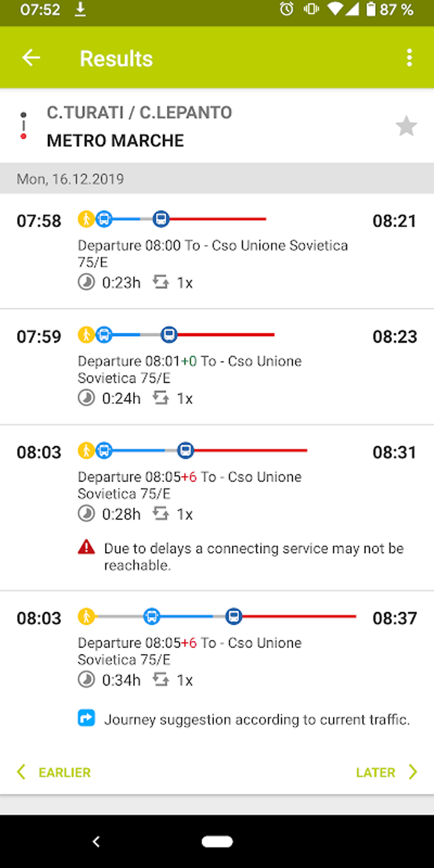Tap the walking icon on the 07:58 journey

click(x=86, y=219)
